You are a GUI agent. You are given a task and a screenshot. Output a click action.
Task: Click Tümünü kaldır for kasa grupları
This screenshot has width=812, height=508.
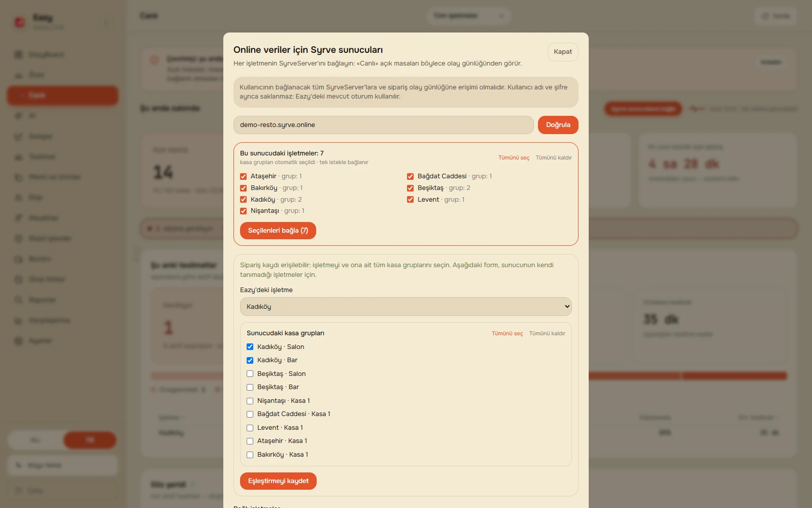547,333
